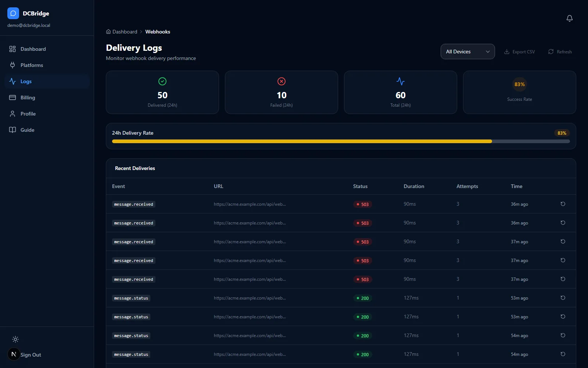Click the 60 Total (24h) card
The height and width of the screenshot is (368, 588).
coord(401,92)
